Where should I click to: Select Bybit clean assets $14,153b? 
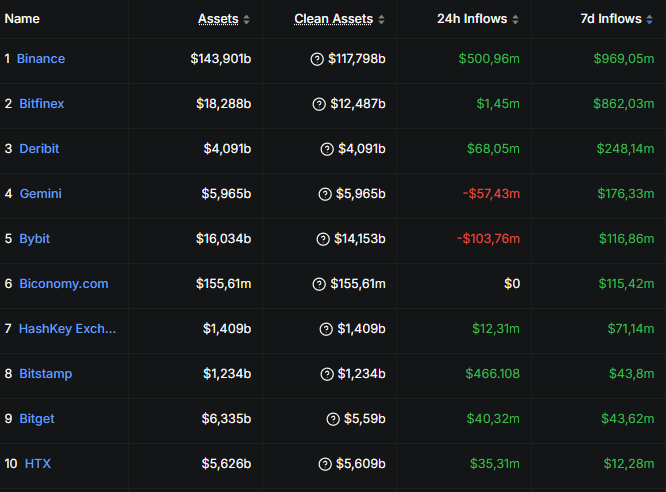click(360, 239)
